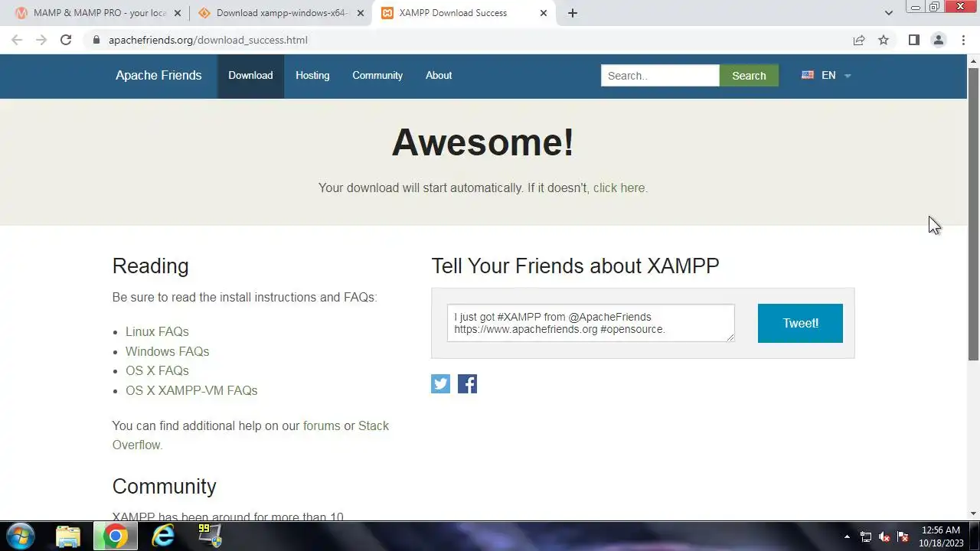Click the US flag language icon
The image size is (980, 551).
(x=808, y=75)
